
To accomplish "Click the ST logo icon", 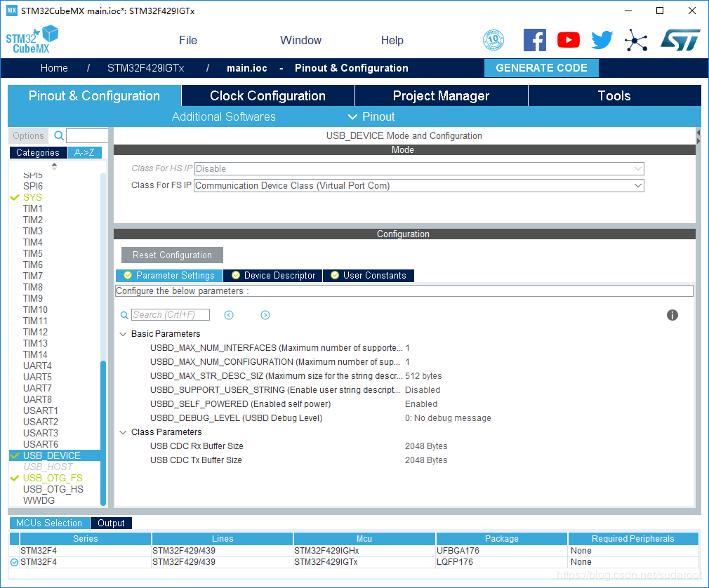I will click(680, 40).
